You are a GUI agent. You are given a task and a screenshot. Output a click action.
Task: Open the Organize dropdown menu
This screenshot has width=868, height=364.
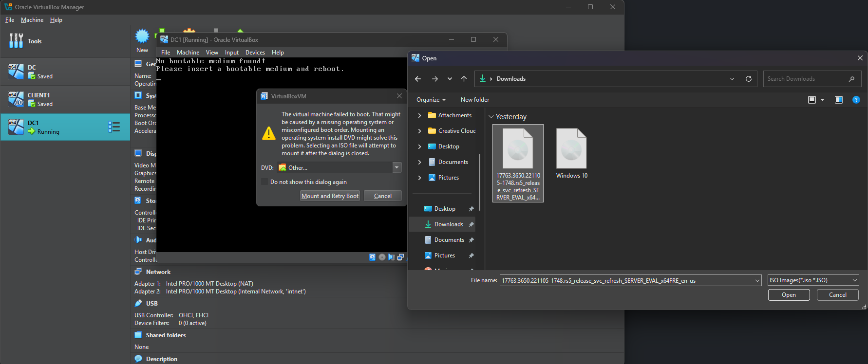(431, 100)
